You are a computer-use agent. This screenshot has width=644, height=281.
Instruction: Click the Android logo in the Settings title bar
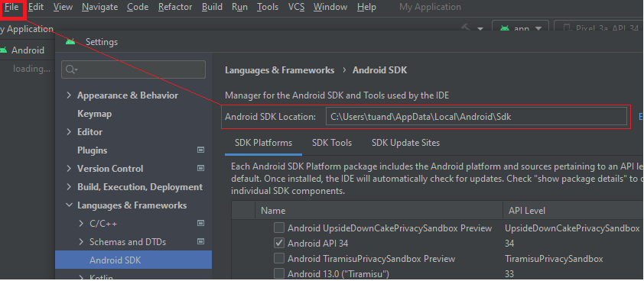coord(70,41)
